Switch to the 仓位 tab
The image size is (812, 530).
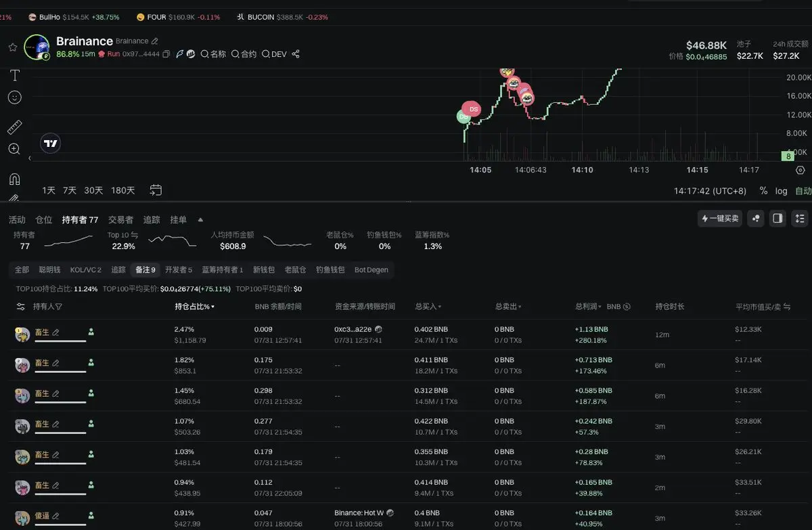[44, 220]
